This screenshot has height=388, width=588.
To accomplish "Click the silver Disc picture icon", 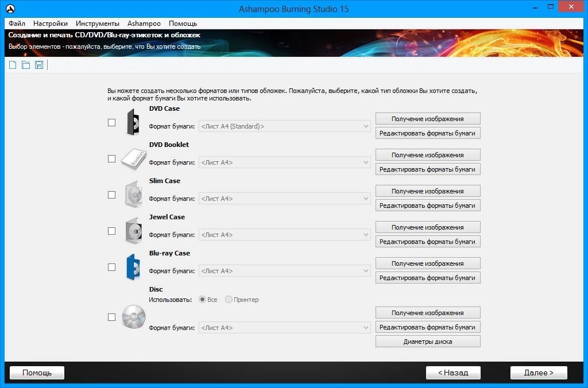I will (x=133, y=317).
